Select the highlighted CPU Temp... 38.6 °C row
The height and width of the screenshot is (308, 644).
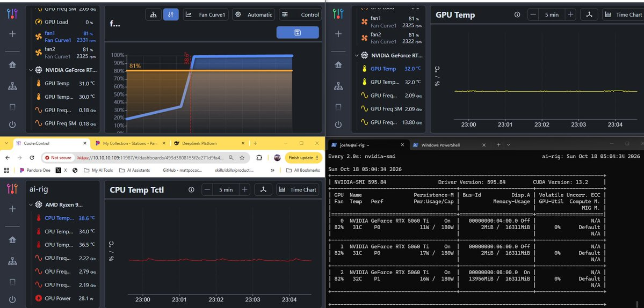pos(65,218)
